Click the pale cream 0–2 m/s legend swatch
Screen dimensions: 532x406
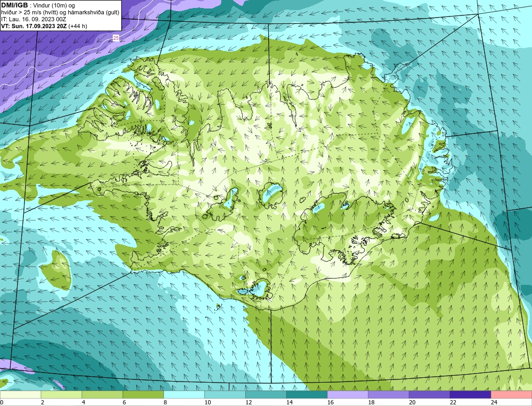(21, 394)
